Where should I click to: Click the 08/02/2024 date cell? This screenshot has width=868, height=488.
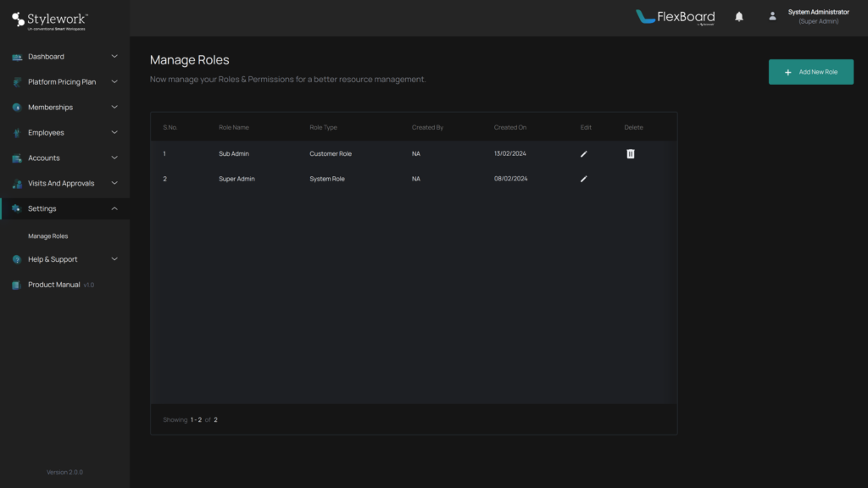510,179
